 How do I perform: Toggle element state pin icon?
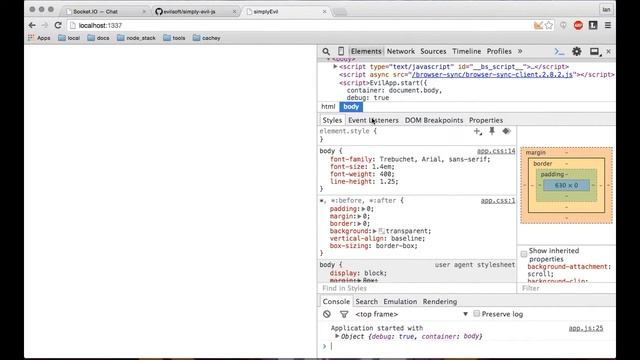(492, 131)
